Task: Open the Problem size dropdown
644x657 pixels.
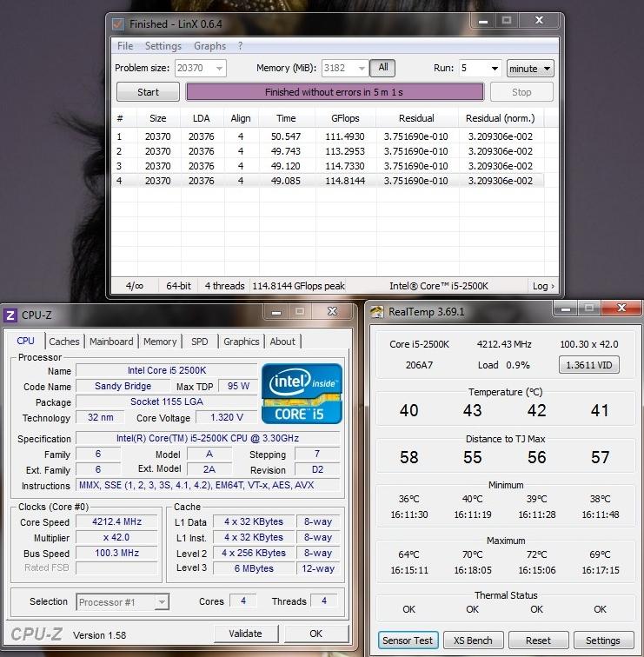Action: click(218, 69)
